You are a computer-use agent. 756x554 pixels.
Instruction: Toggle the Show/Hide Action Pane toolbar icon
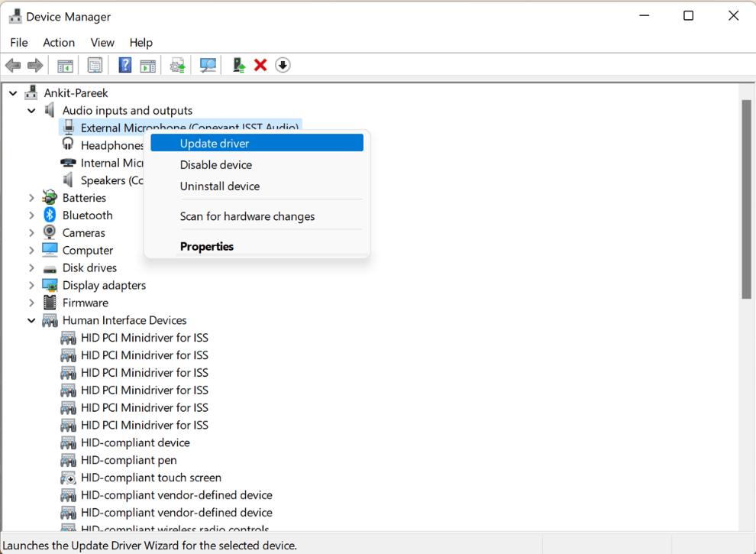148,65
